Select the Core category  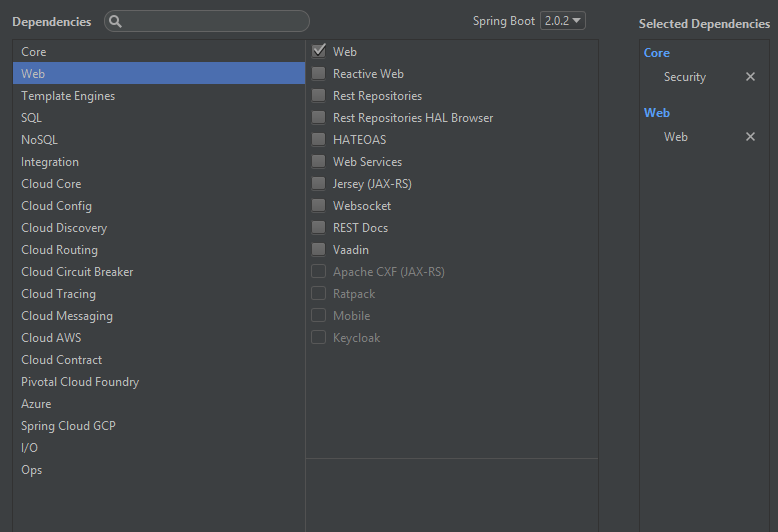[x=34, y=52]
